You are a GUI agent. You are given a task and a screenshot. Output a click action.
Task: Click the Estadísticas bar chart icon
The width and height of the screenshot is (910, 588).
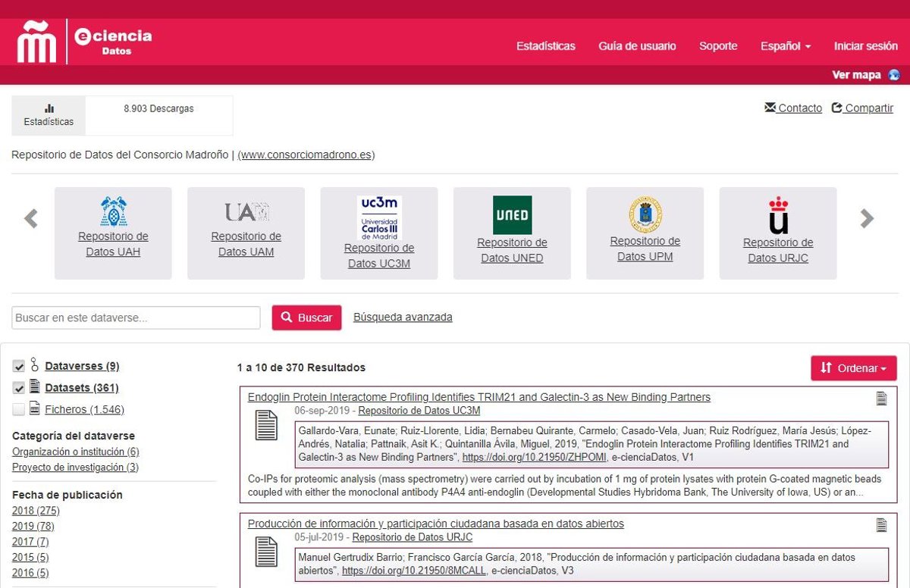(x=49, y=108)
